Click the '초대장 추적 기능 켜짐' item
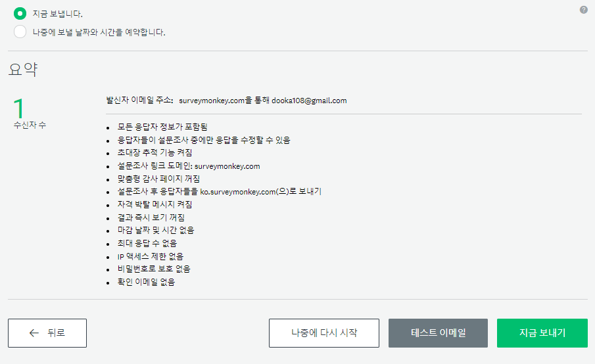Viewport: 595px width, 364px height. 155,153
